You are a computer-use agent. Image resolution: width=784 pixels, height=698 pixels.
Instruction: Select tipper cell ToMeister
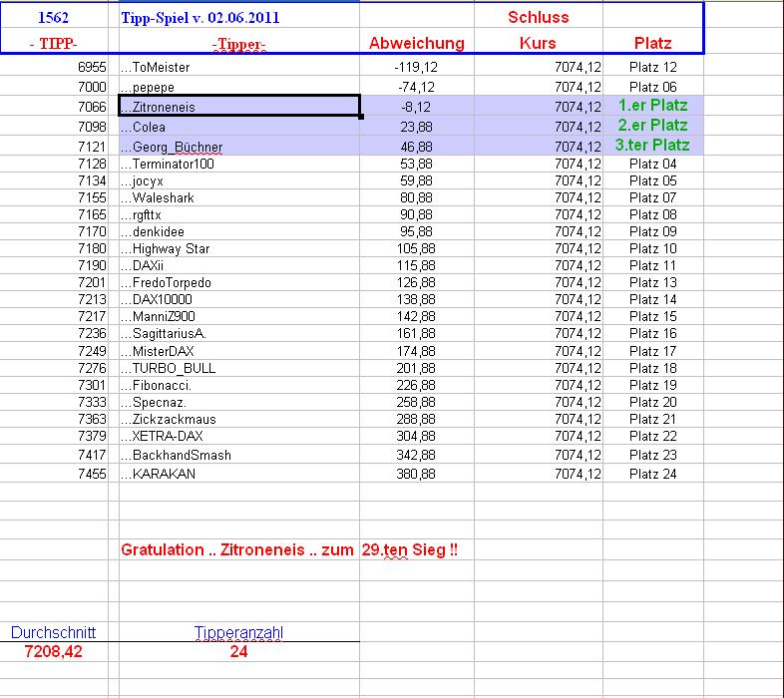pyautogui.click(x=239, y=67)
